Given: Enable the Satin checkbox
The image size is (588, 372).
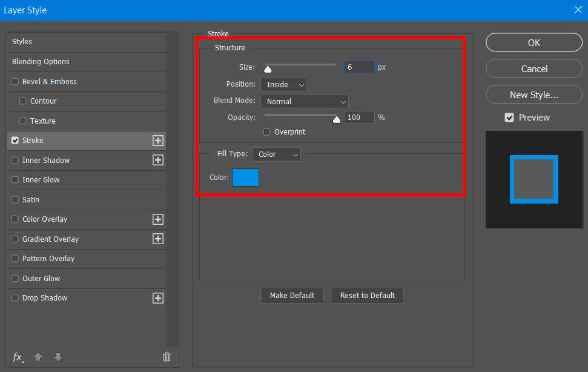Looking at the screenshot, I should (15, 199).
